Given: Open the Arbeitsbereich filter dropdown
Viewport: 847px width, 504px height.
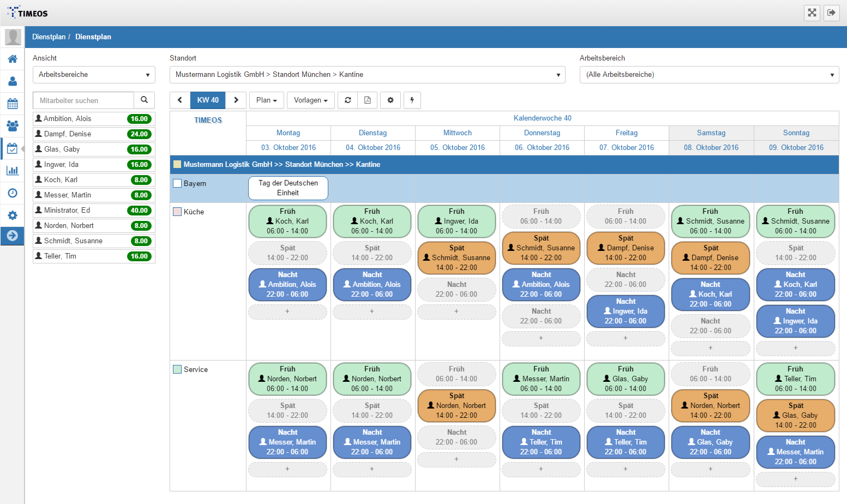Looking at the screenshot, I should 709,75.
